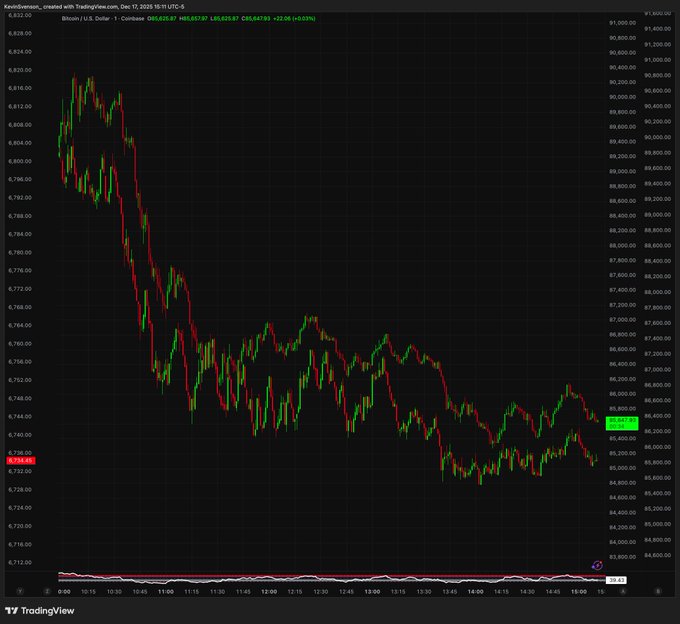Click the 6,764.00 price scale label
680x624 pixels.
(x=20, y=325)
